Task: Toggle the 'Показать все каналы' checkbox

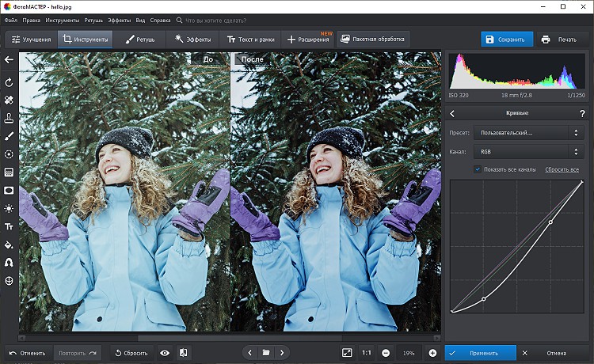Action: click(x=478, y=169)
